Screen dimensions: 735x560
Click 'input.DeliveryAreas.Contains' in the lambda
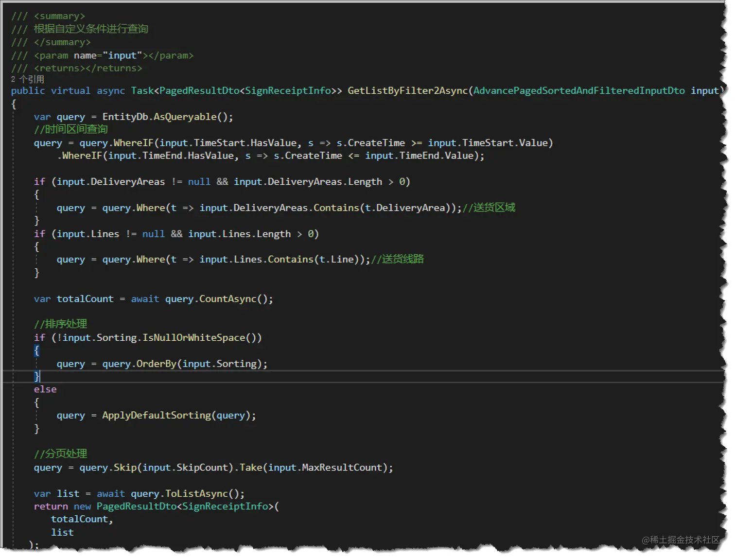pos(279,208)
